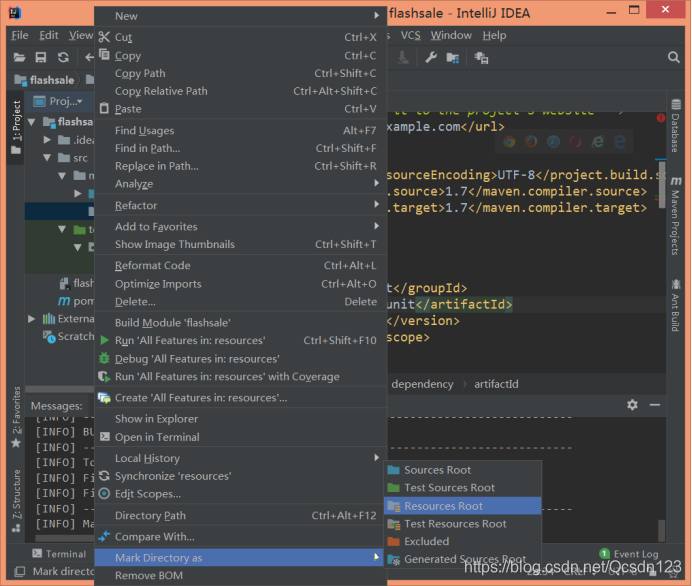The image size is (692, 586).
Task: Click Synchronize 'resources' menu entry
Action: 241,476
